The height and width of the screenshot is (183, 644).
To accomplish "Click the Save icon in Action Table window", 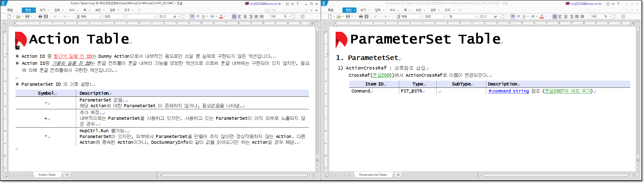I will (x=27, y=16).
